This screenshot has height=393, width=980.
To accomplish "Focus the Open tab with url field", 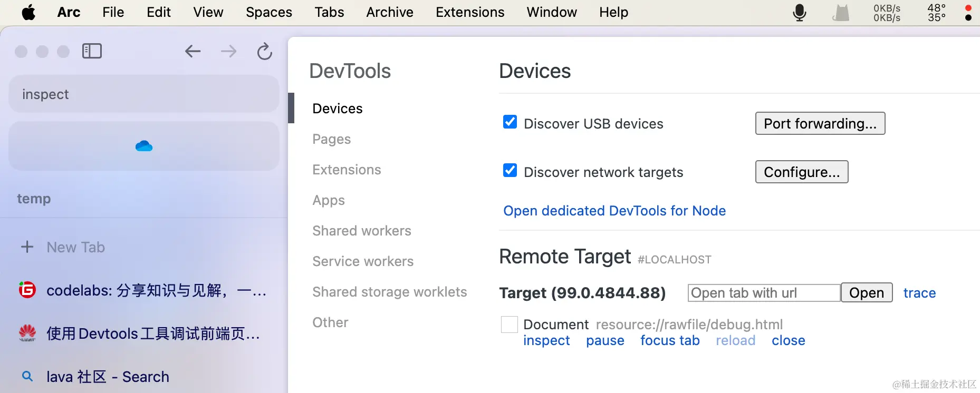I will (763, 293).
